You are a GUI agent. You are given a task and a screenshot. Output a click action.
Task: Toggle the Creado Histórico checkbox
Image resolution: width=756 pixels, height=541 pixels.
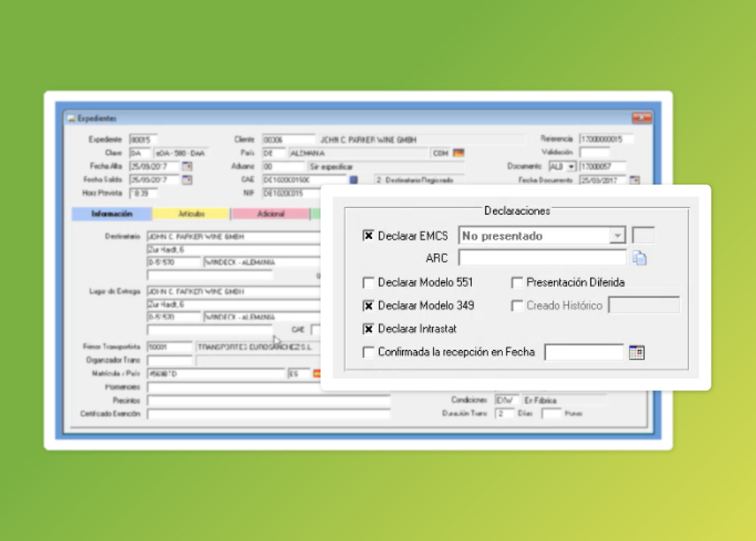coord(517,306)
